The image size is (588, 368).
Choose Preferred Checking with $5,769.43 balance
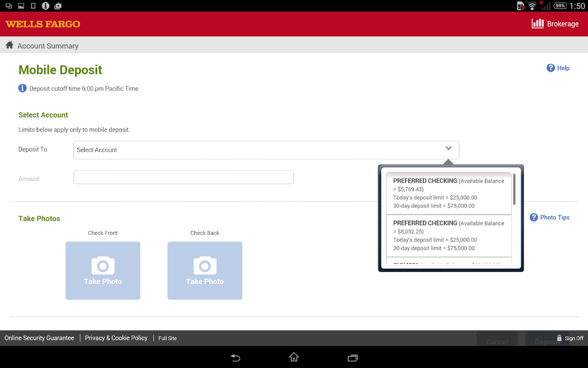click(449, 193)
